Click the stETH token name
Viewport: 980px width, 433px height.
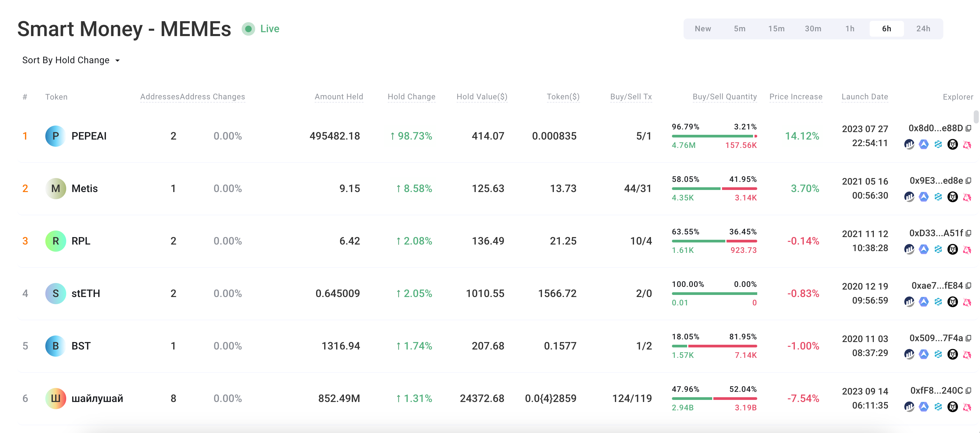[x=86, y=294]
